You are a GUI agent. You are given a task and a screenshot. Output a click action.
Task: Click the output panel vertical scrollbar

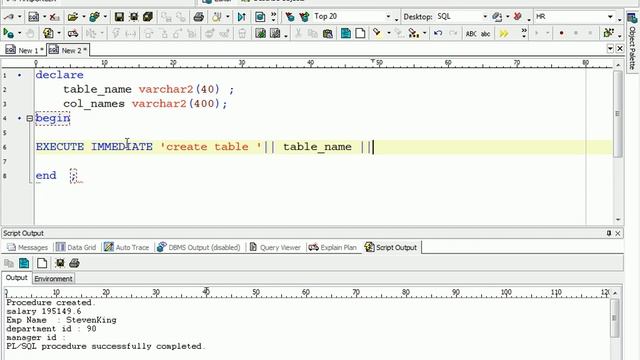pos(615,318)
